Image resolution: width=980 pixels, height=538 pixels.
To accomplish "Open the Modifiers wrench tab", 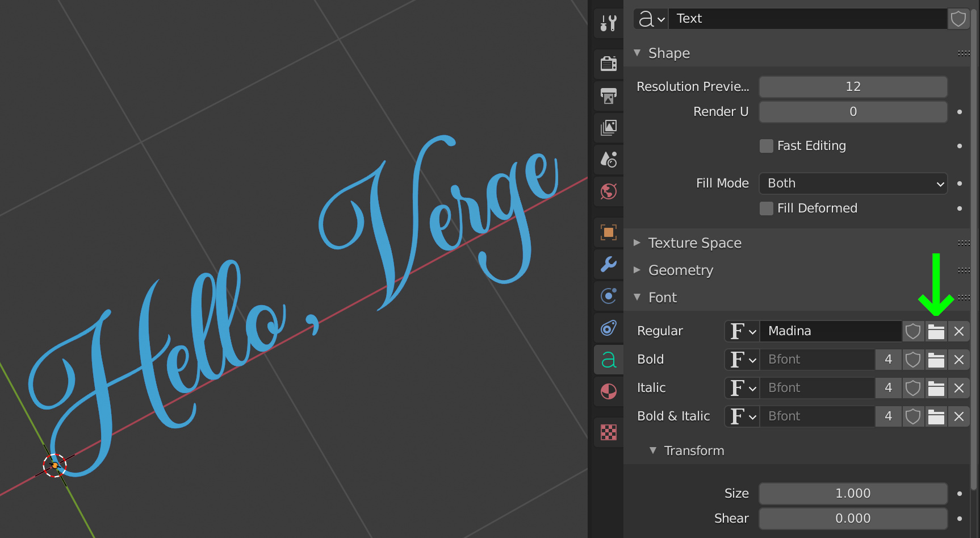I will 609,264.
